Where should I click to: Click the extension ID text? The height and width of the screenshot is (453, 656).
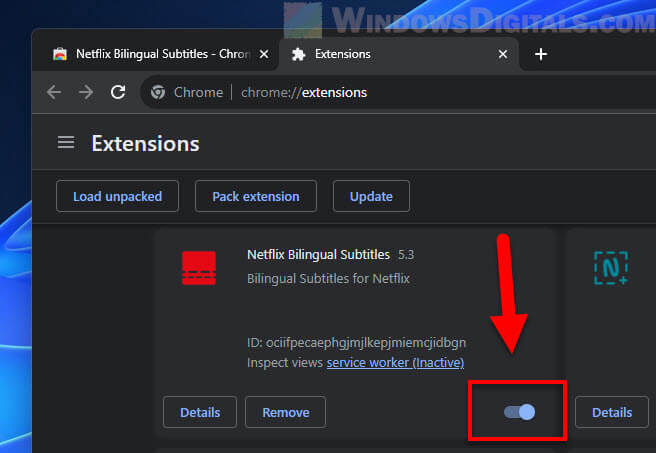tap(356, 343)
